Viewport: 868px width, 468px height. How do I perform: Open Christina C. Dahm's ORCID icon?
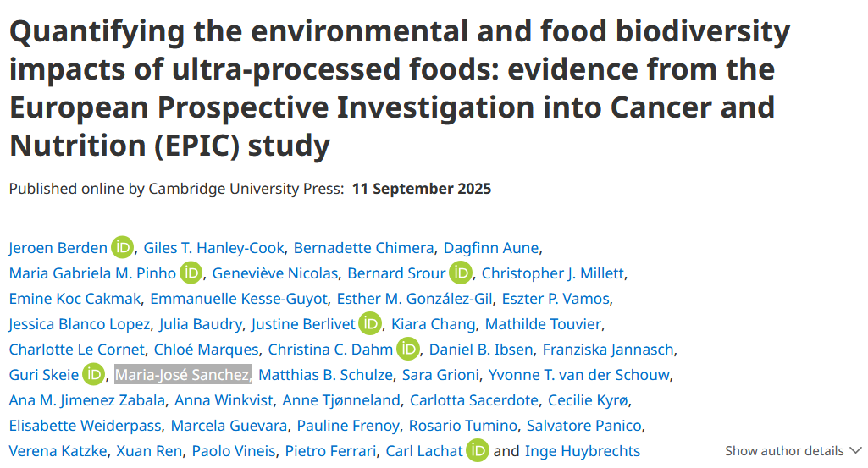pyautogui.click(x=408, y=350)
